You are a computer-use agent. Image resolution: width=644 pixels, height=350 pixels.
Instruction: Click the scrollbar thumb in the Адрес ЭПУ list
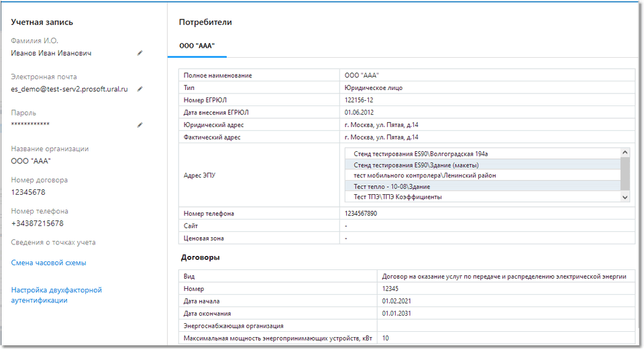click(x=625, y=173)
